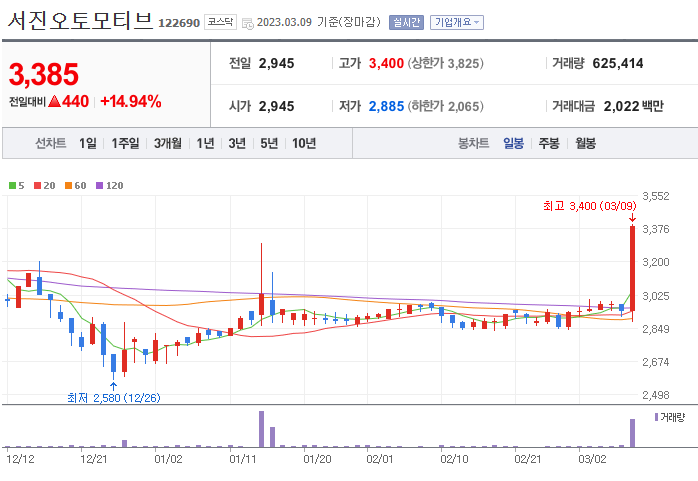Click the 01/02 date axis label
The width and height of the screenshot is (698, 481).
pos(168,459)
